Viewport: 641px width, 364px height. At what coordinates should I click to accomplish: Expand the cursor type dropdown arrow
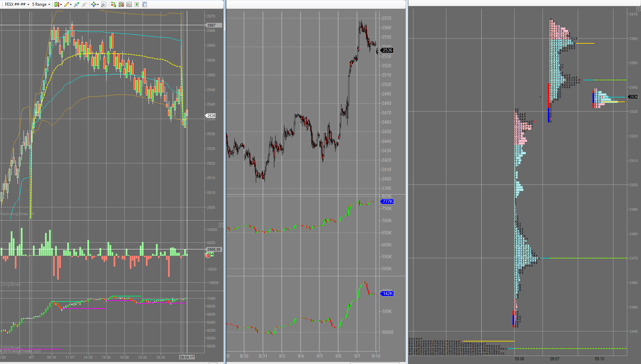[98, 5]
